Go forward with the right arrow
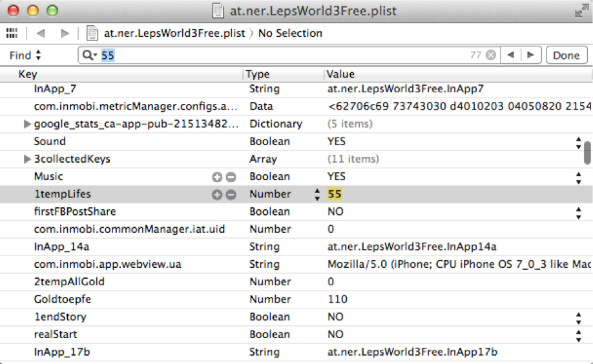 tap(65, 33)
